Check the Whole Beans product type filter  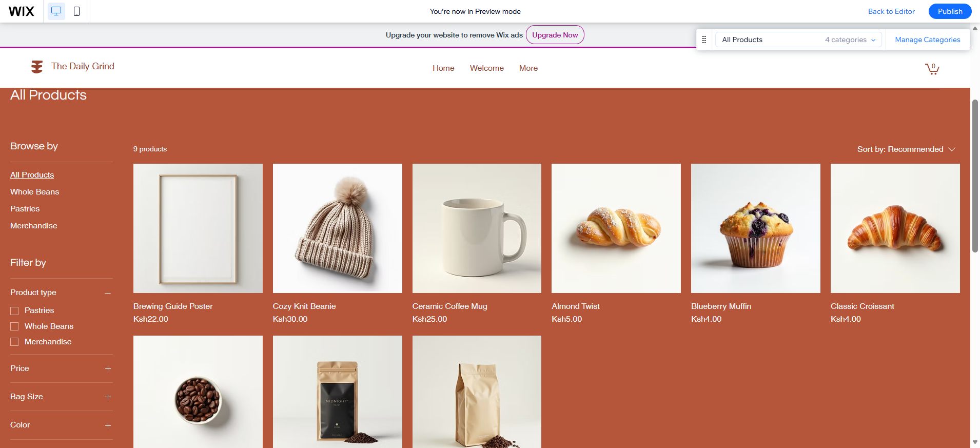[x=14, y=326]
